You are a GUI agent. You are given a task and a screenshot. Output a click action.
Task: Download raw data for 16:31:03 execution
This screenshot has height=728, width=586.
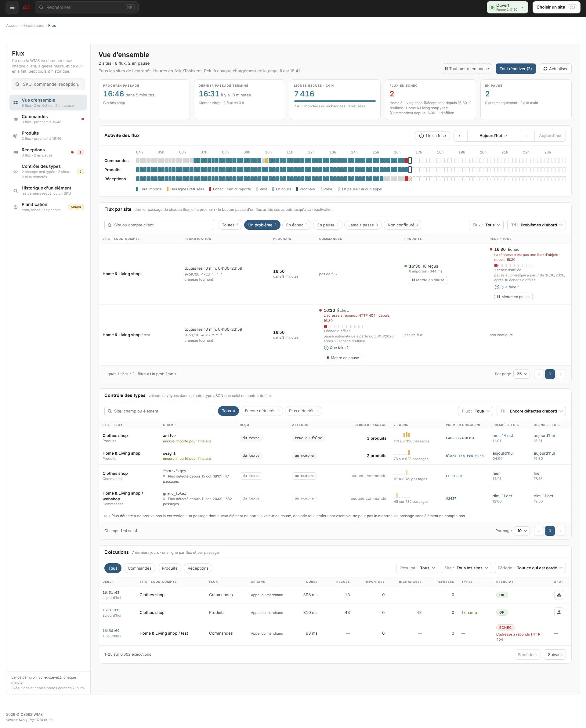pos(559,595)
